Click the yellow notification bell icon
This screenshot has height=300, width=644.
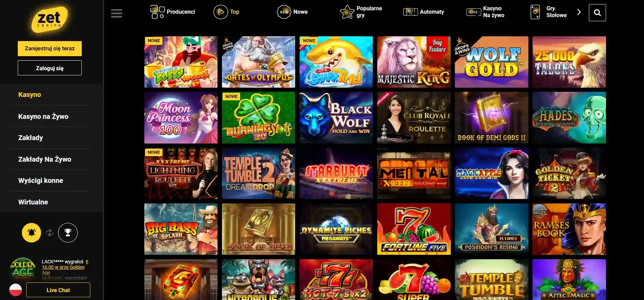click(x=31, y=233)
